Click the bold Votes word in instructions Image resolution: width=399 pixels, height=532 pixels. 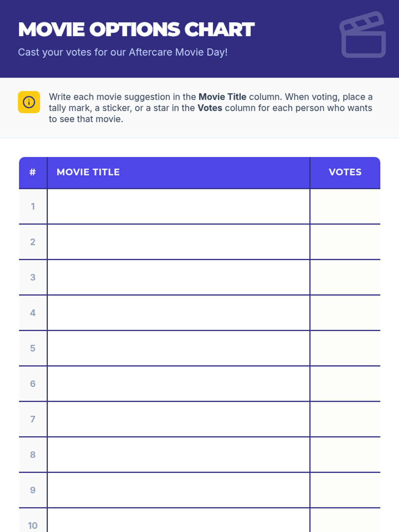210,108
